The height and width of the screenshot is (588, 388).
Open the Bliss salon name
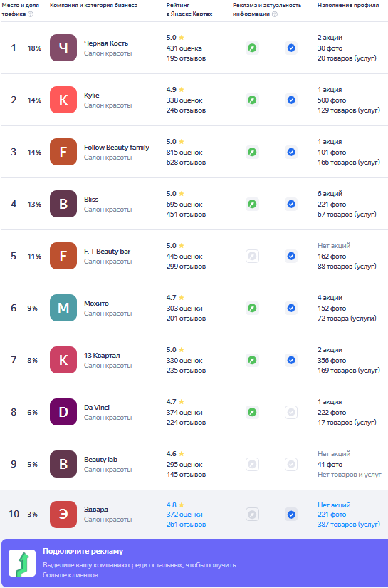point(91,200)
